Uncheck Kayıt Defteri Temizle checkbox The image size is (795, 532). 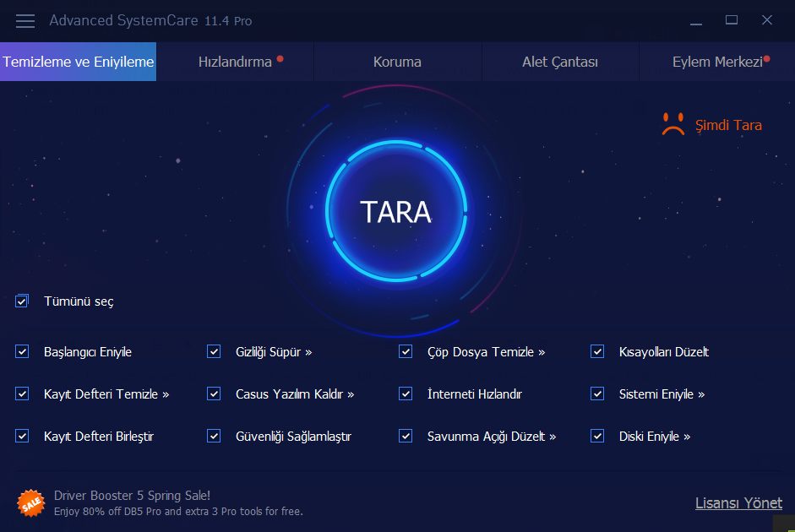click(x=22, y=394)
